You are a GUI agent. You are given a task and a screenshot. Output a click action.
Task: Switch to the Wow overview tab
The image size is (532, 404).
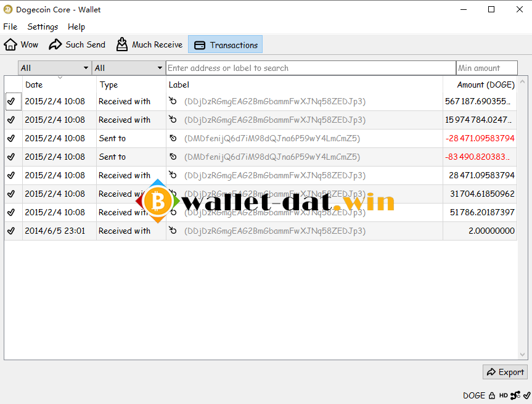(21, 44)
